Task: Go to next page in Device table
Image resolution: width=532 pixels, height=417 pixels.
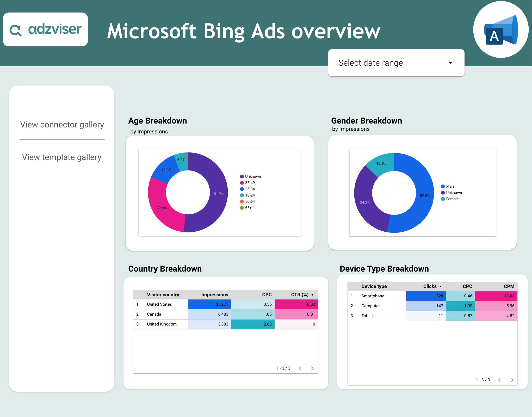Action: pos(512,380)
